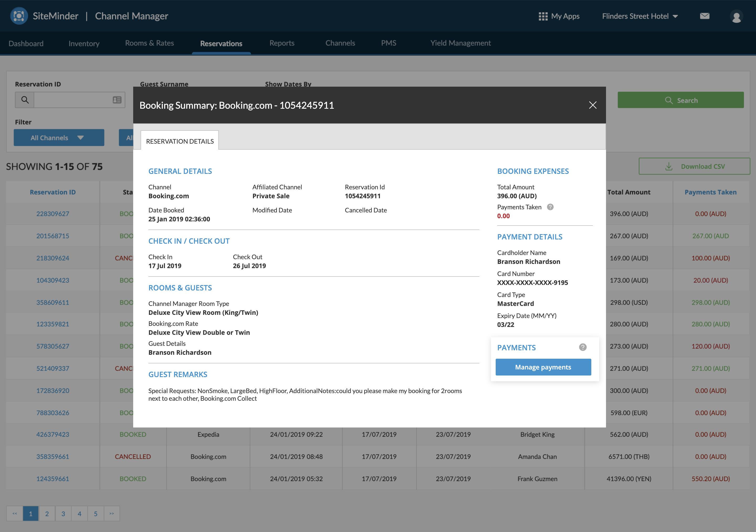Expand the Flinders Street Hotel dropdown

tap(640, 16)
